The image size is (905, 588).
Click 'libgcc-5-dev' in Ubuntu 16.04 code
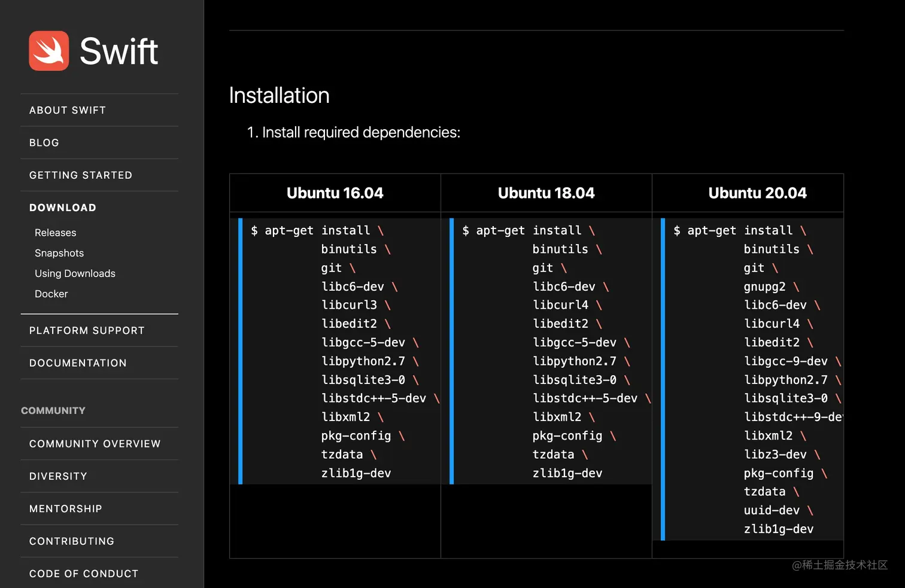point(363,343)
